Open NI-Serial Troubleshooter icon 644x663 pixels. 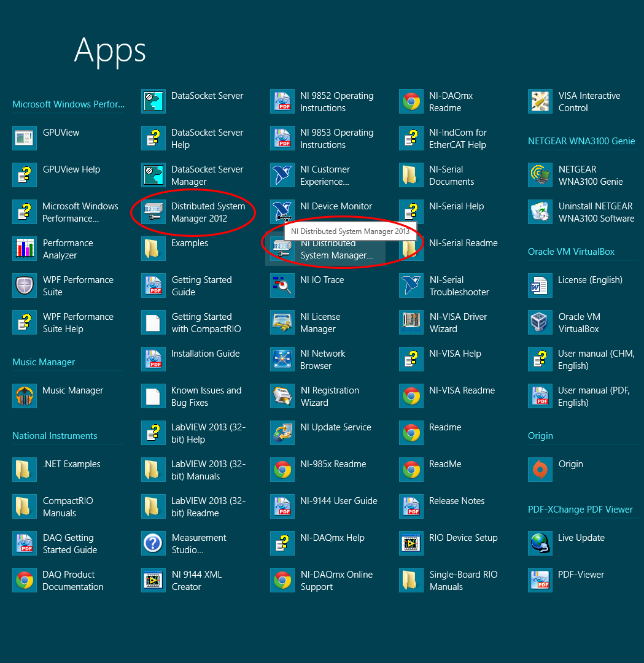(x=411, y=285)
